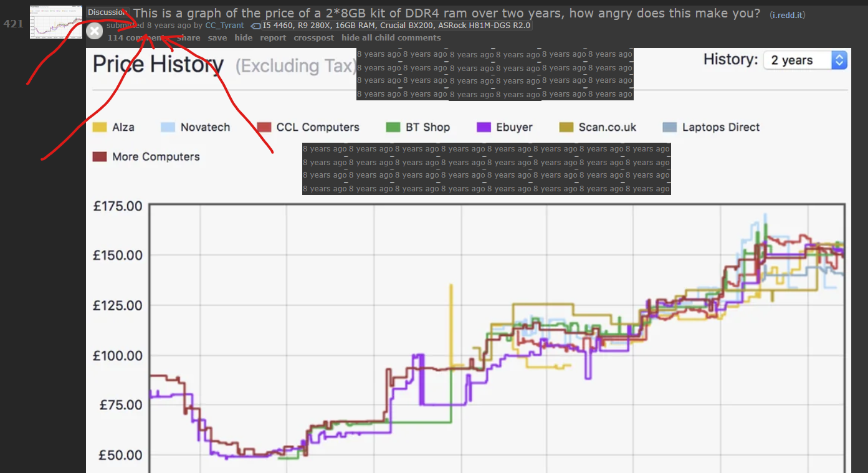Screen dimensions: 868x473
Task: Click the £150.00 axis label
Action: (x=118, y=256)
